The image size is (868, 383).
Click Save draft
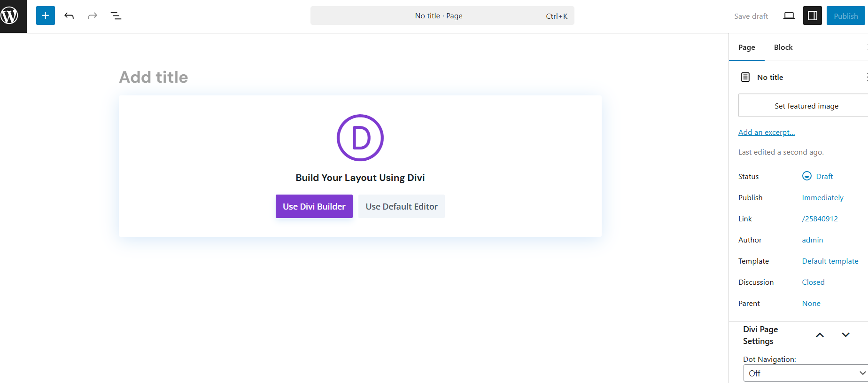[x=751, y=16]
